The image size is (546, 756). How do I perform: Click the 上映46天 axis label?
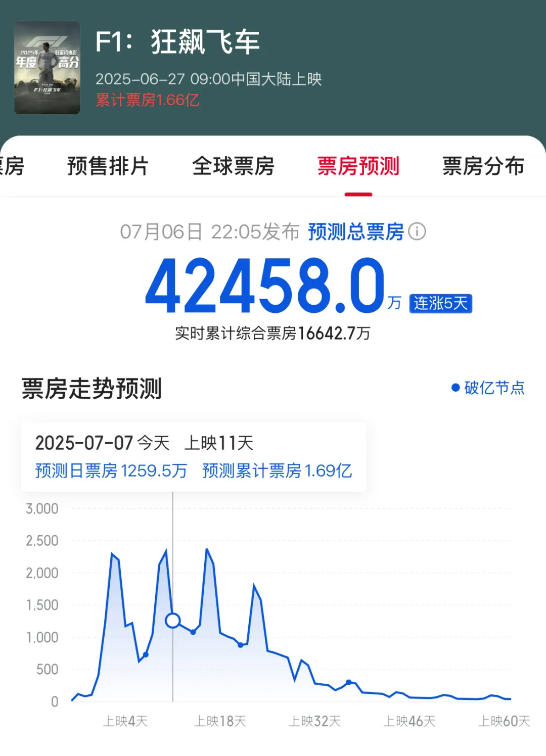(409, 721)
